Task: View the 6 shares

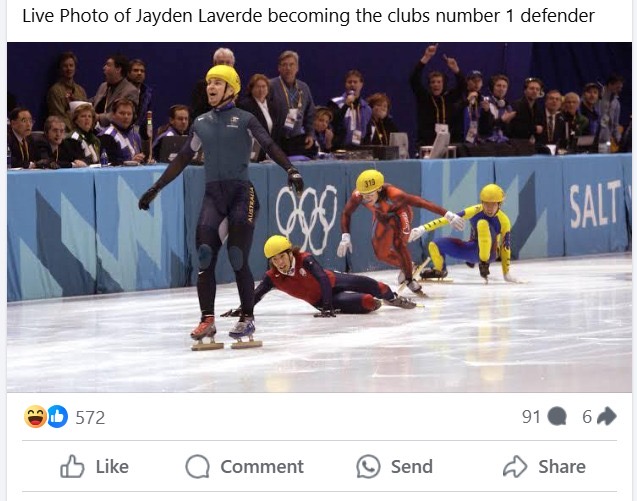Action: tap(587, 417)
